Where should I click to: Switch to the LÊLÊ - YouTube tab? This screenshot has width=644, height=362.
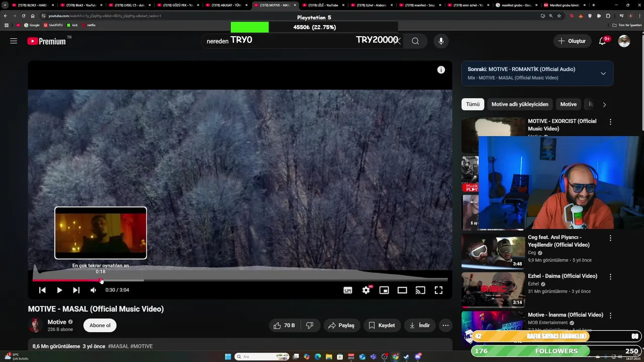tap(324, 5)
